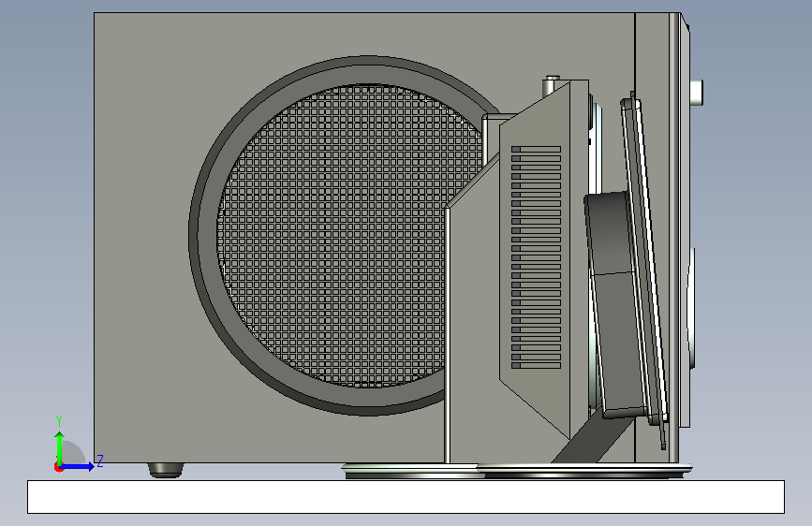The height and width of the screenshot is (526, 812).
Task: Select the white base slab under the model
Action: (406, 497)
